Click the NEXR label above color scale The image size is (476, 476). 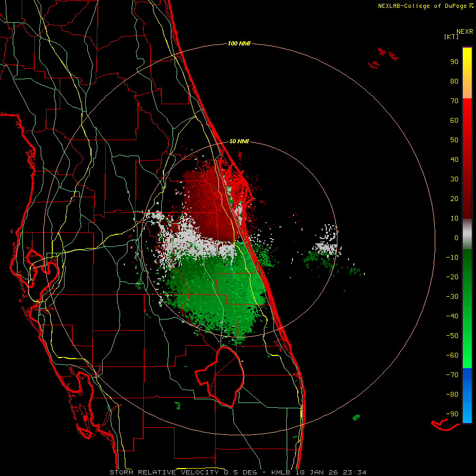tap(464, 32)
